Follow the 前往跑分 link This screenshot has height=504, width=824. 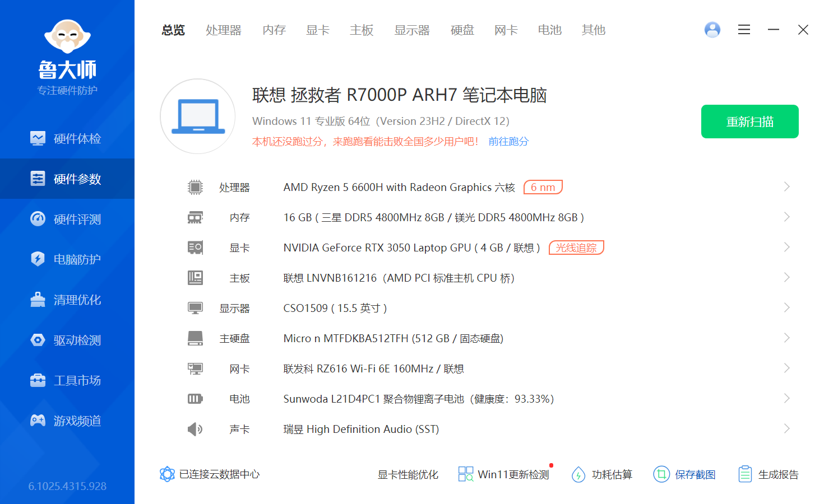[x=508, y=142]
